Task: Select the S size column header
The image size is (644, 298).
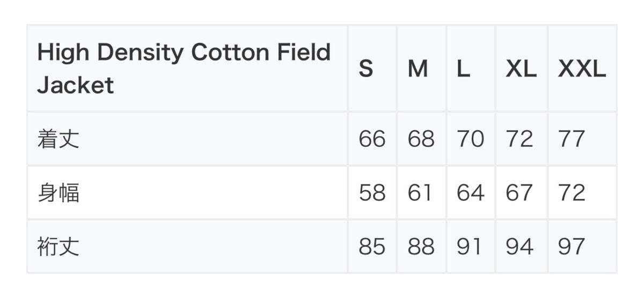Action: (366, 69)
